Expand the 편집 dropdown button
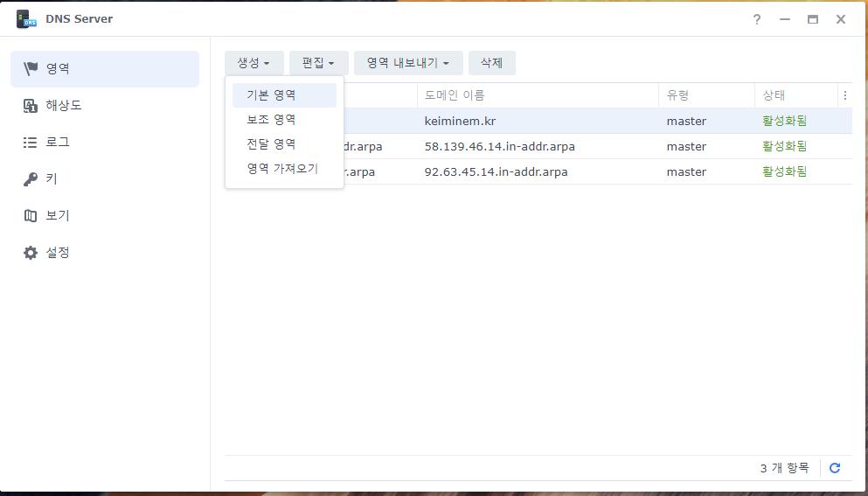Screen dimensions: 868x496 coord(318,63)
